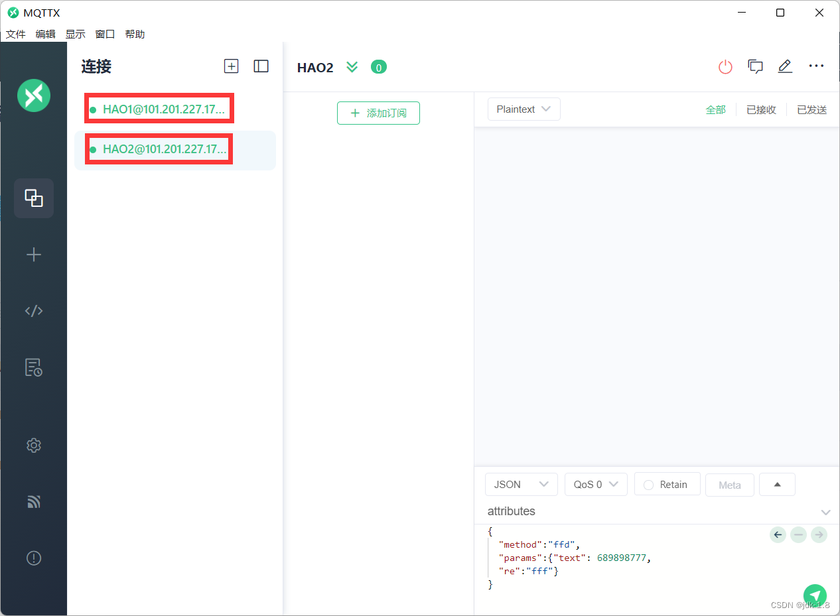840x616 pixels.
Task: Click the green message count badge showing 0
Action: (x=379, y=67)
